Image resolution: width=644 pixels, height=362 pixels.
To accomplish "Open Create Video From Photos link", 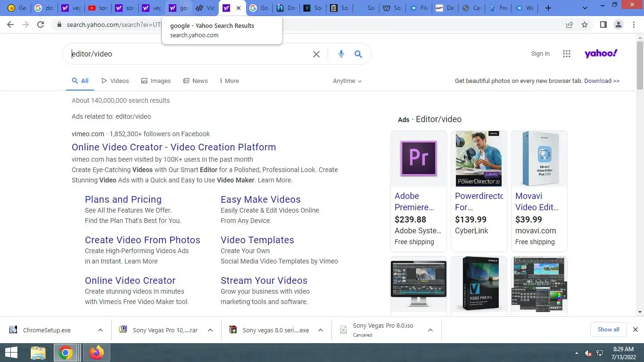I will 142,240.
